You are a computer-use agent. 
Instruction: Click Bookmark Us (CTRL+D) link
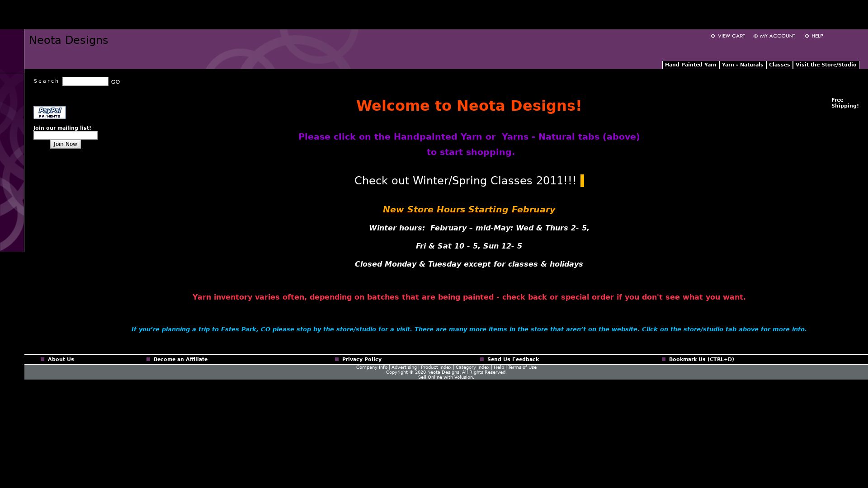[x=701, y=360]
